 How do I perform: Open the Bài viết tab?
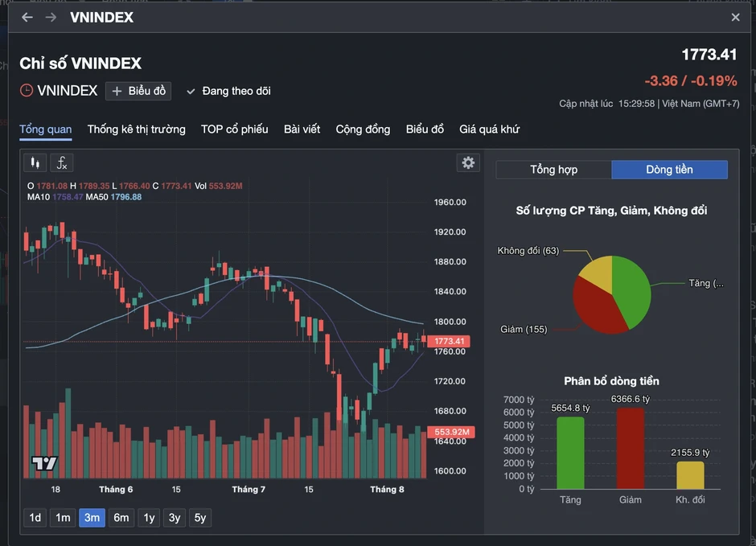(x=302, y=129)
